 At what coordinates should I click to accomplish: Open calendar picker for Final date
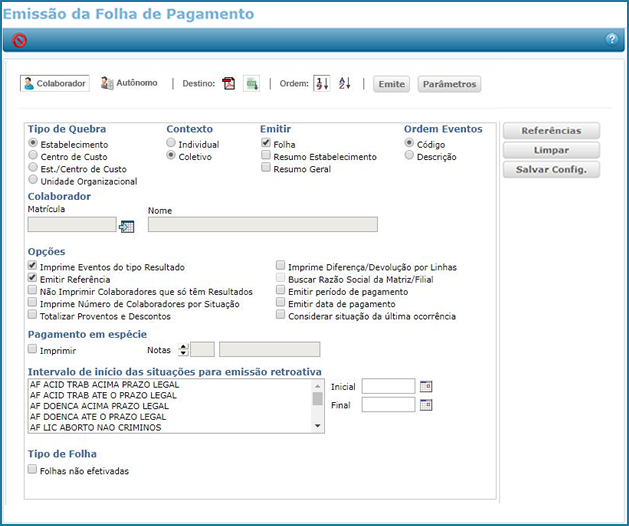426,405
